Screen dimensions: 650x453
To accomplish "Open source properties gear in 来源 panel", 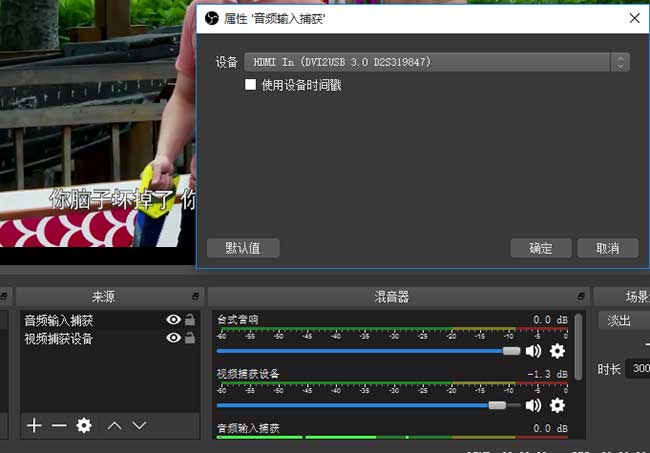I will [x=84, y=425].
